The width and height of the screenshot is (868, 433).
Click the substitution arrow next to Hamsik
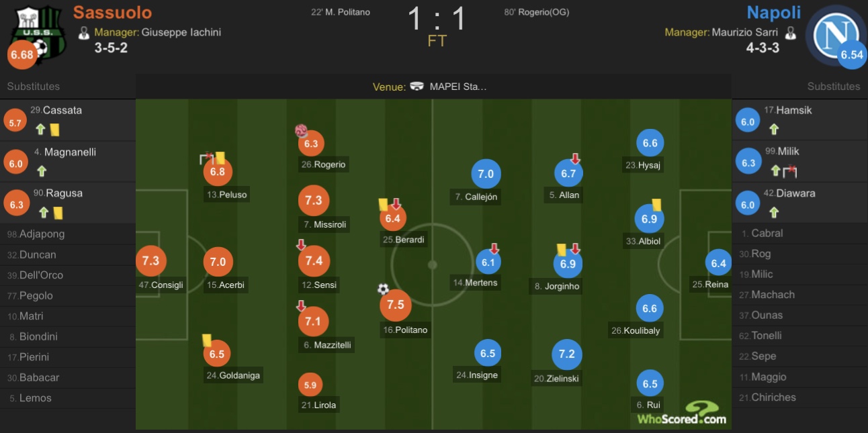click(x=774, y=129)
